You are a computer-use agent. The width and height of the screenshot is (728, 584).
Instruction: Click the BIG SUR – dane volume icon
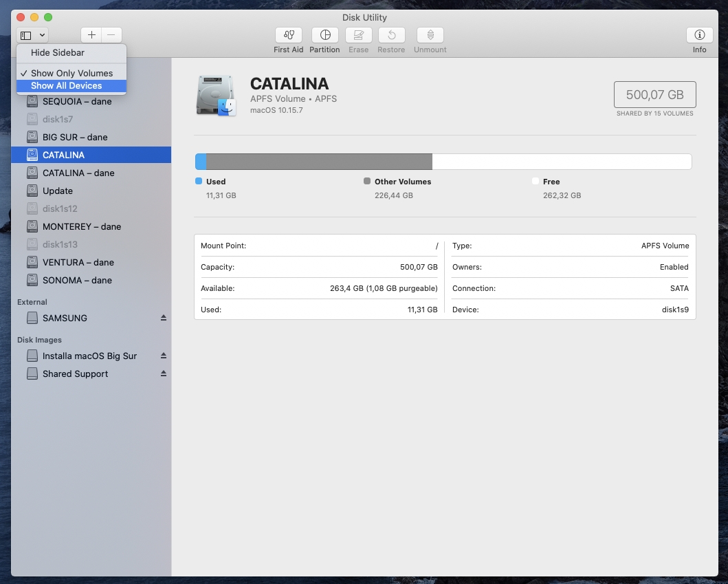point(32,137)
